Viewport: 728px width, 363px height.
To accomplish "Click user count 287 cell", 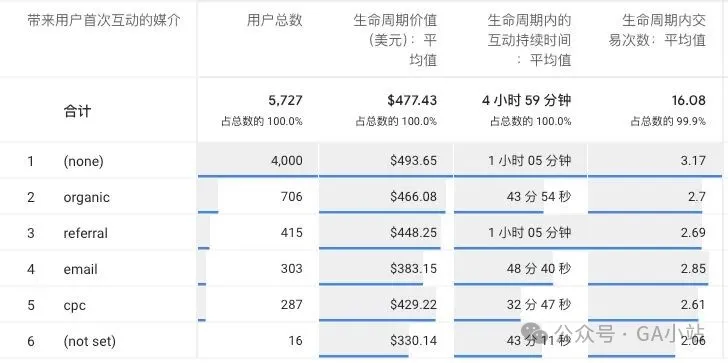I will click(291, 305).
